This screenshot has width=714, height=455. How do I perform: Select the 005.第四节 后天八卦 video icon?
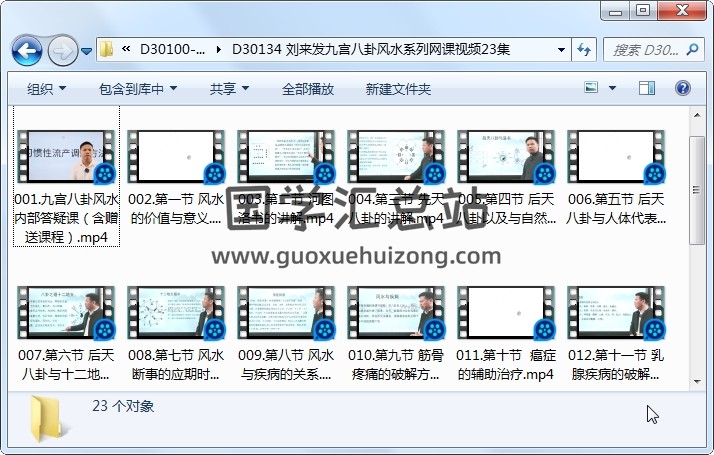[x=506, y=156]
